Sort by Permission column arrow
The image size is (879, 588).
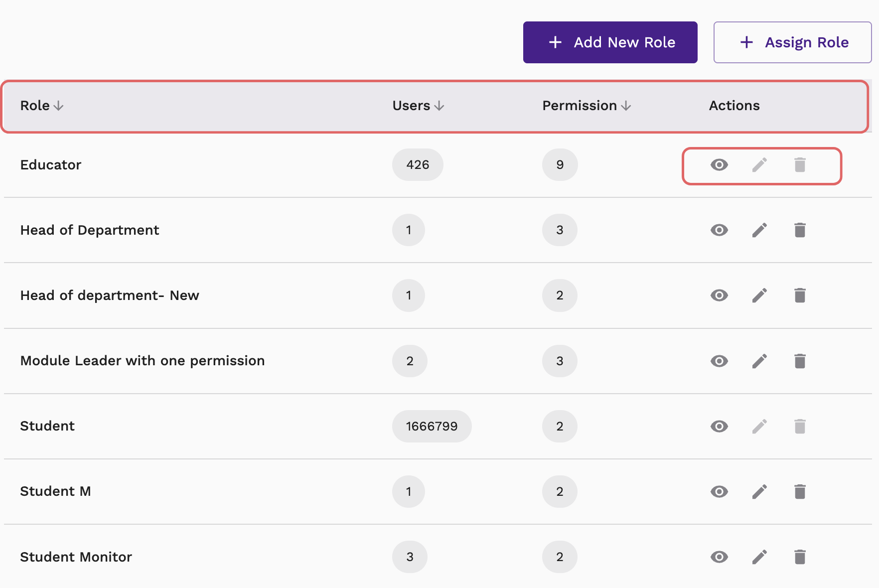click(x=626, y=106)
